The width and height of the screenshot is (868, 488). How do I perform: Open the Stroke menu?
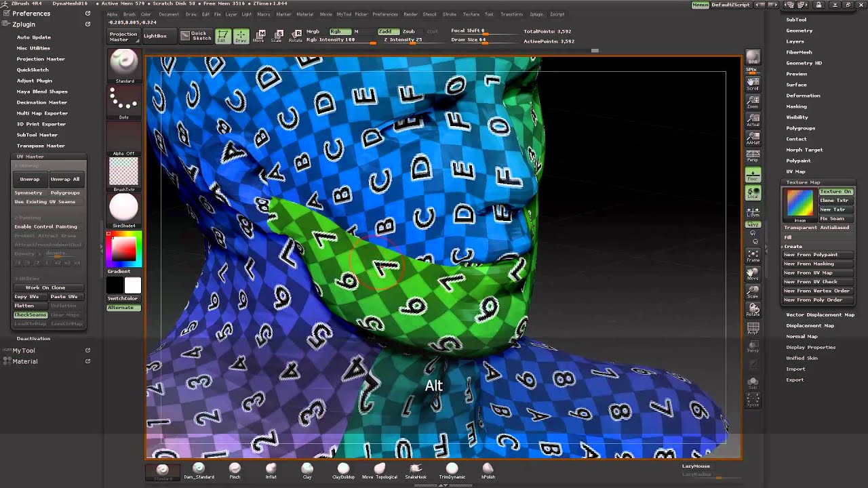point(449,14)
